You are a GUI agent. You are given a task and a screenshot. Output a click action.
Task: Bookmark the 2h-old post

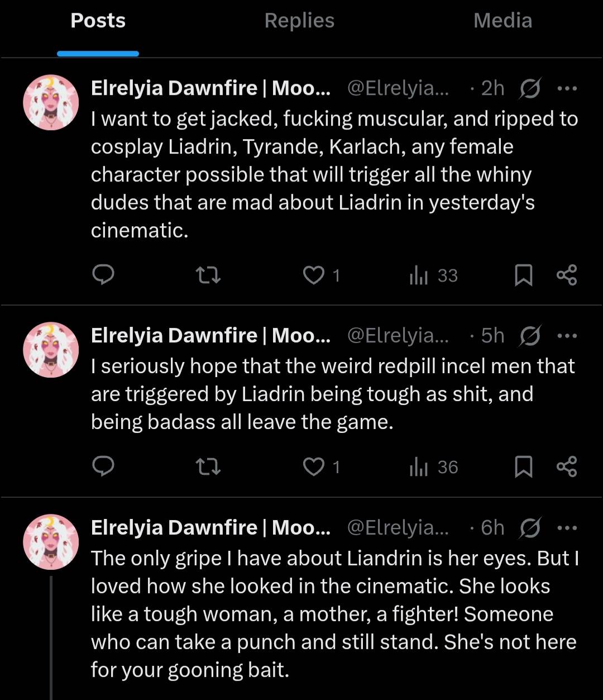coord(523,275)
